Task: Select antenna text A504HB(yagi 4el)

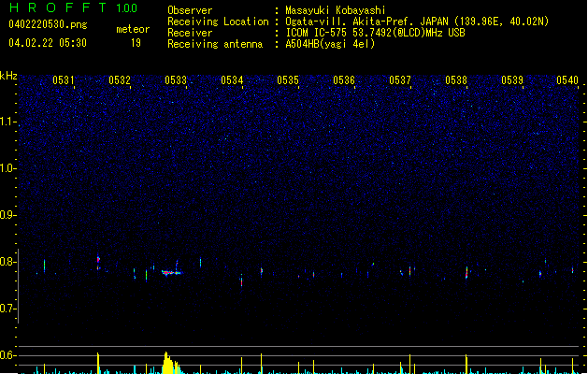Action: tap(330, 44)
